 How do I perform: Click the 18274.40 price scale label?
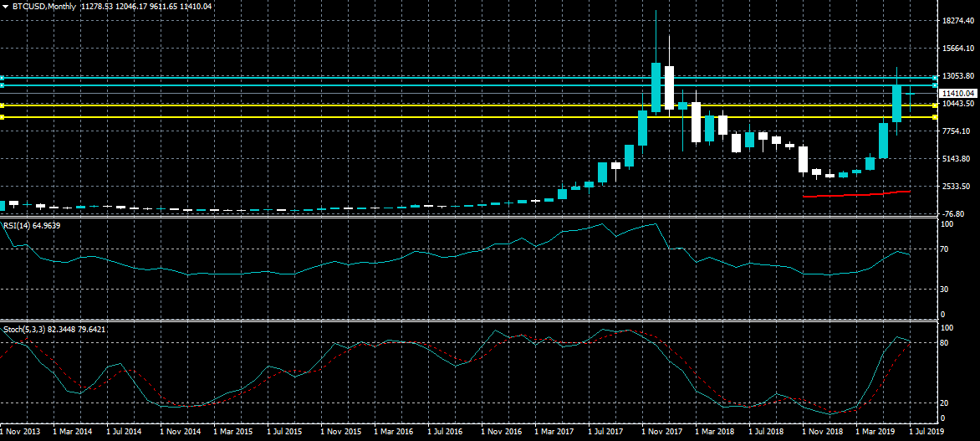click(x=957, y=21)
